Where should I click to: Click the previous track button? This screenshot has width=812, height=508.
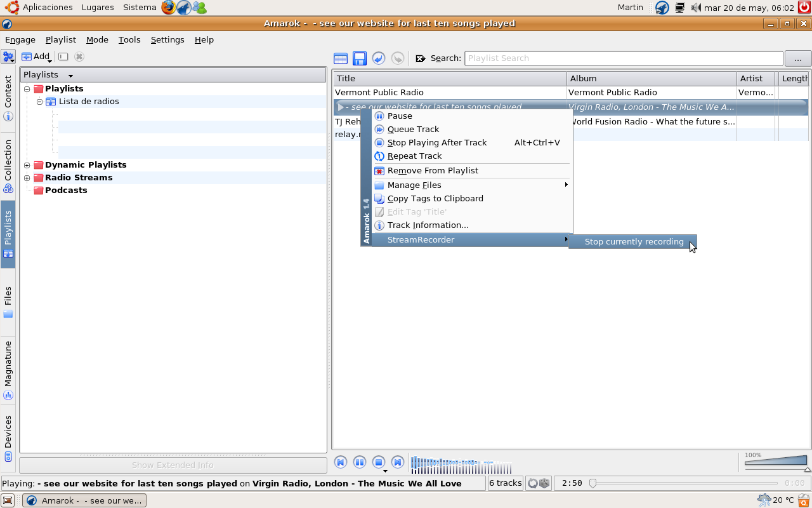[x=341, y=462]
